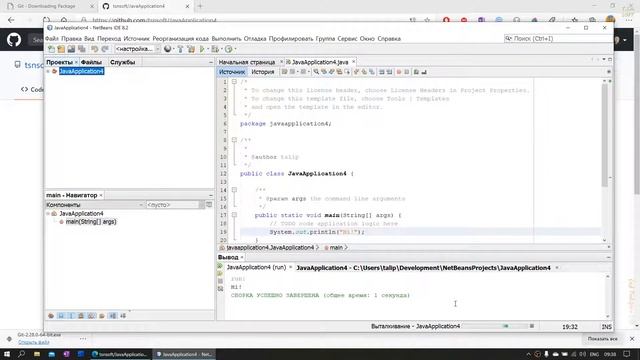Open the Справка menu
This screenshot has width=640, height=360.
pyautogui.click(x=389, y=38)
